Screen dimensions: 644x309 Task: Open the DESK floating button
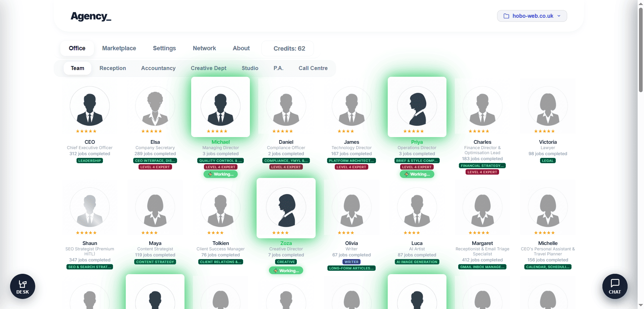pos(22,287)
